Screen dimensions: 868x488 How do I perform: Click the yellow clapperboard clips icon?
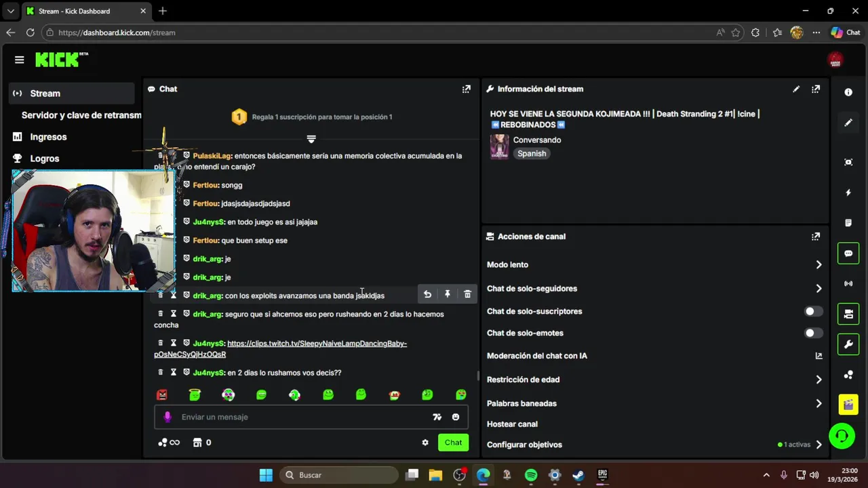pyautogui.click(x=848, y=405)
